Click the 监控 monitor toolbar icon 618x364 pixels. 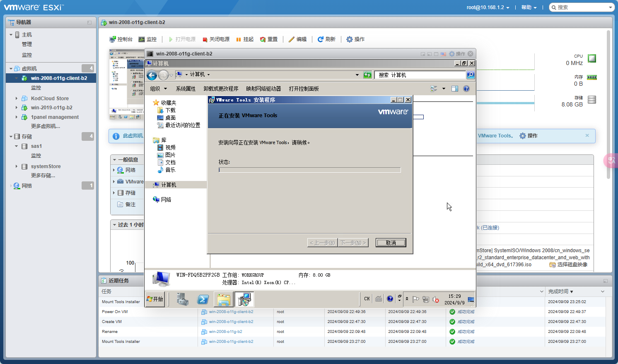coord(147,39)
